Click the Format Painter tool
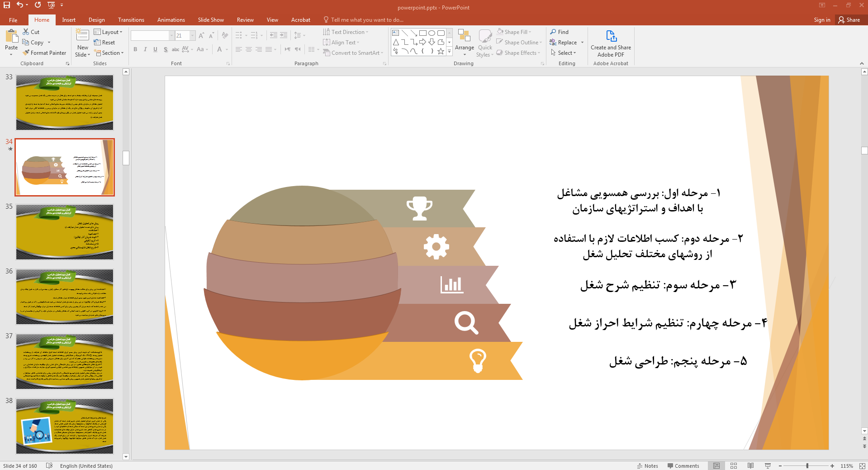 [44, 53]
